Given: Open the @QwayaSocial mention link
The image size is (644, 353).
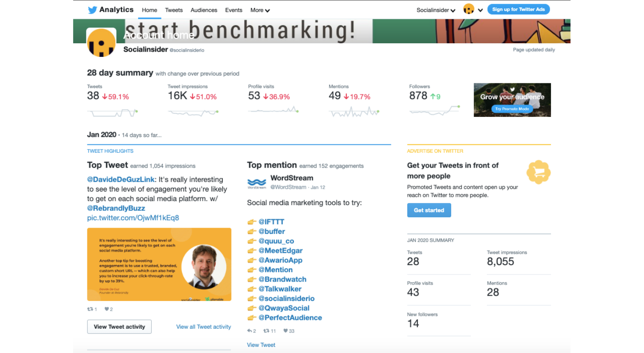Looking at the screenshot, I should click(284, 308).
